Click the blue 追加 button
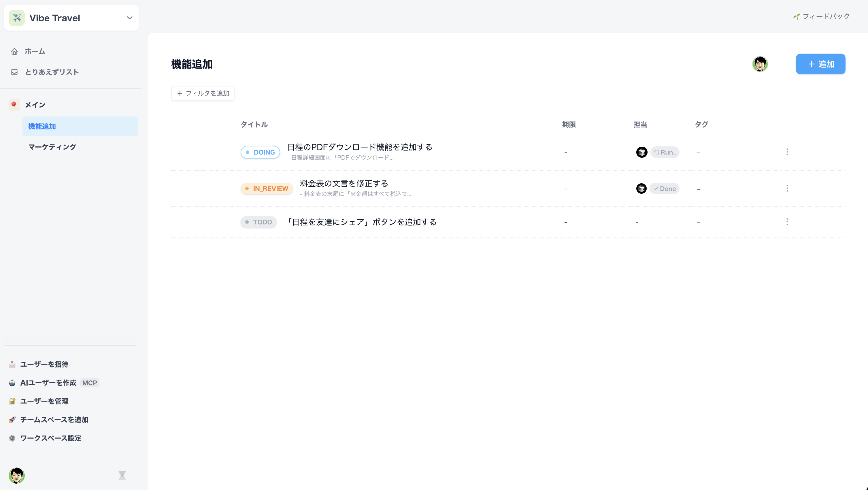The image size is (868, 490). (820, 64)
